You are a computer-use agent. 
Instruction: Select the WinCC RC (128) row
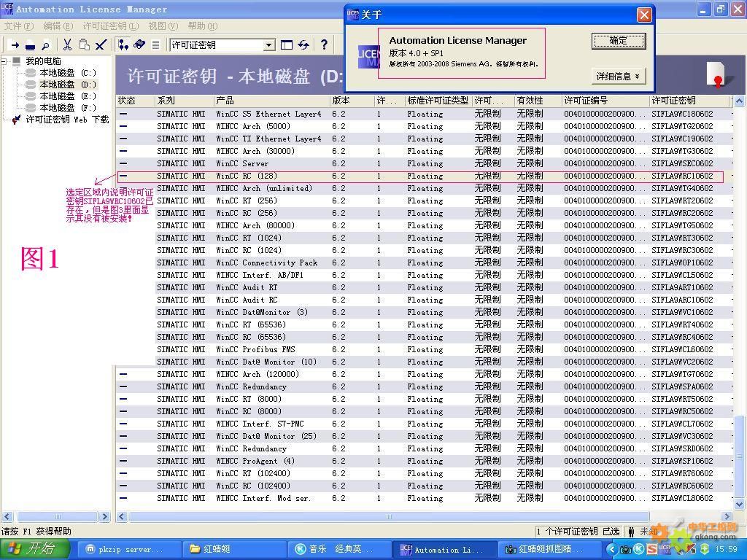coord(424,176)
